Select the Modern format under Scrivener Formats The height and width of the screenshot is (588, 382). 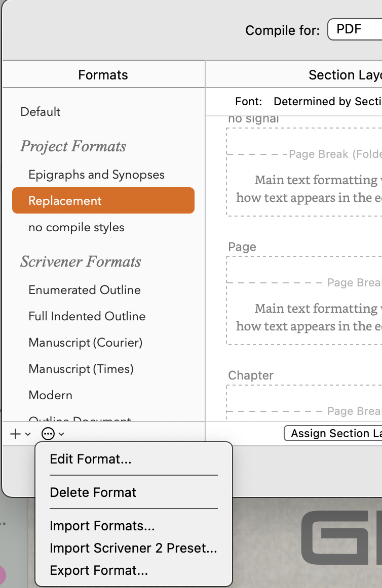(x=49, y=395)
